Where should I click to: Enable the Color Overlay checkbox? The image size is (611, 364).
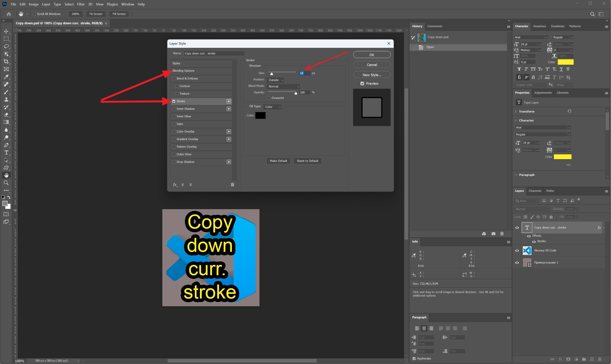point(174,132)
